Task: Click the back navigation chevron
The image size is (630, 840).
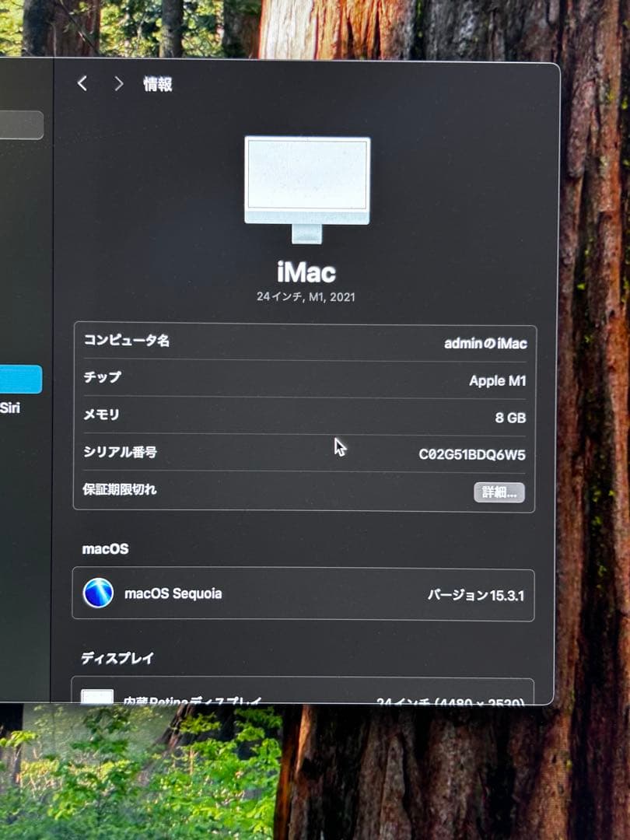Action: point(81,83)
